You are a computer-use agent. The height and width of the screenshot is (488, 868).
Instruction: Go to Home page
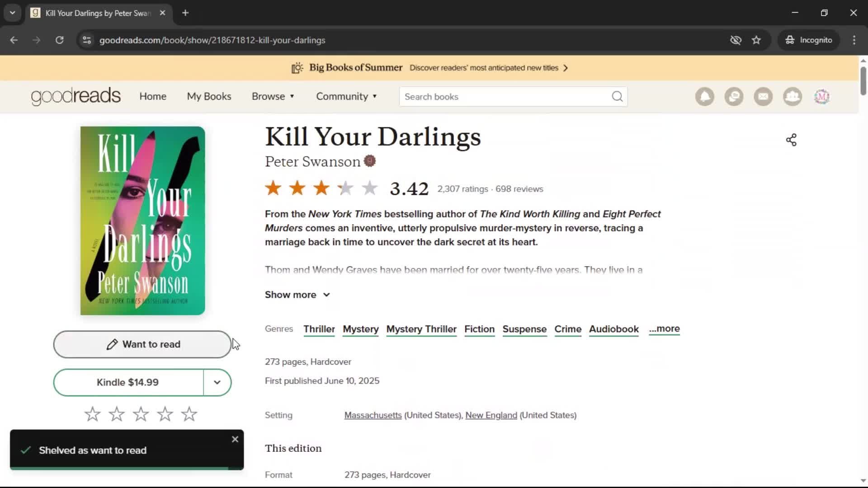click(x=153, y=96)
